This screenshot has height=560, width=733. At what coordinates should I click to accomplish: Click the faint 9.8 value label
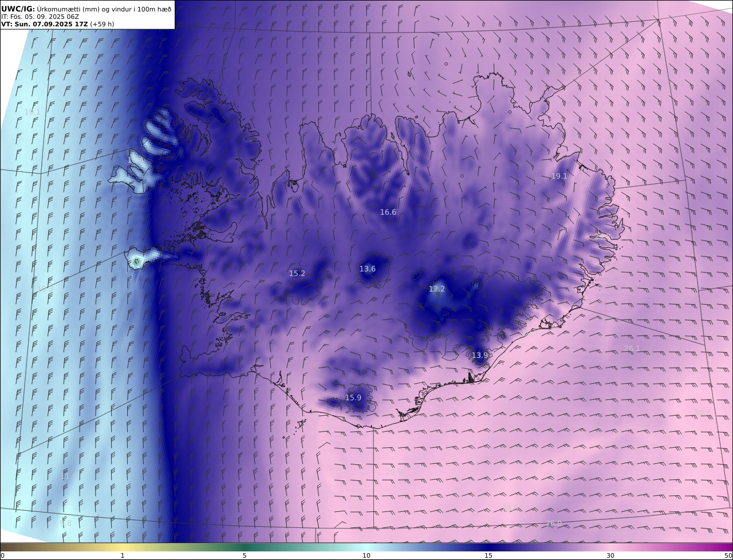coord(66,523)
